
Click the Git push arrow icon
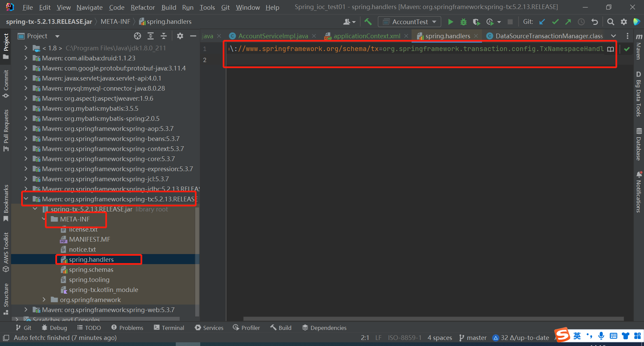(568, 22)
